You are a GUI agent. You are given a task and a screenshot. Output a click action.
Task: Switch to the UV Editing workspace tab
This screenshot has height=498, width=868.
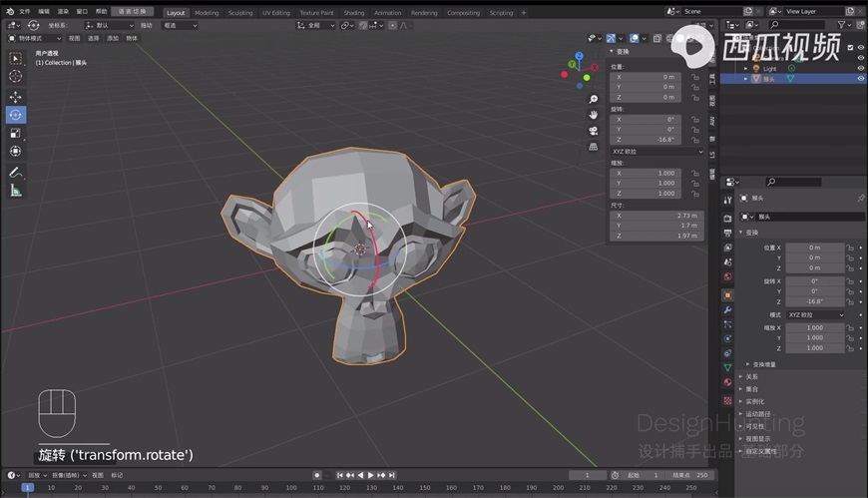[x=276, y=13]
